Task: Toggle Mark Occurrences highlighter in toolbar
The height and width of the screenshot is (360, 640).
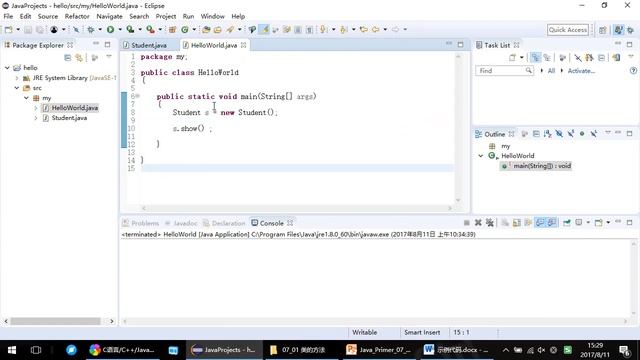Action: point(265,29)
